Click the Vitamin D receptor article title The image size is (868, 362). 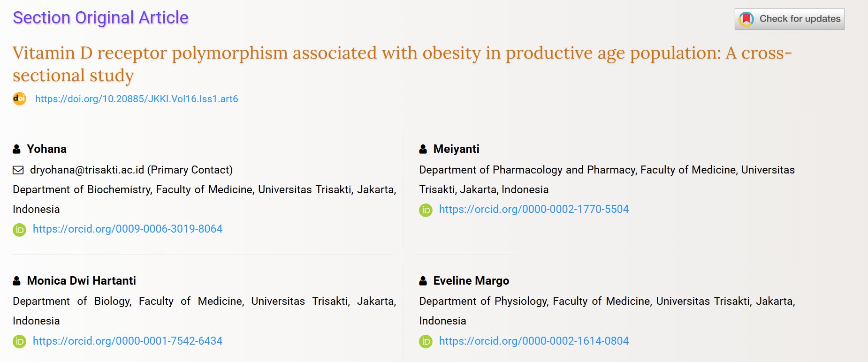(x=402, y=64)
